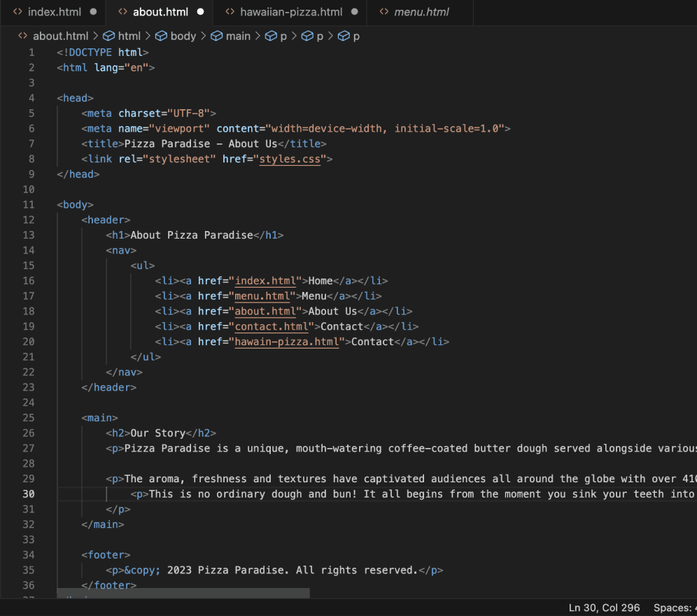Click the 'Pizza Paradise – About Us' title text
Image resolution: width=697 pixels, height=616 pixels.
tap(201, 144)
